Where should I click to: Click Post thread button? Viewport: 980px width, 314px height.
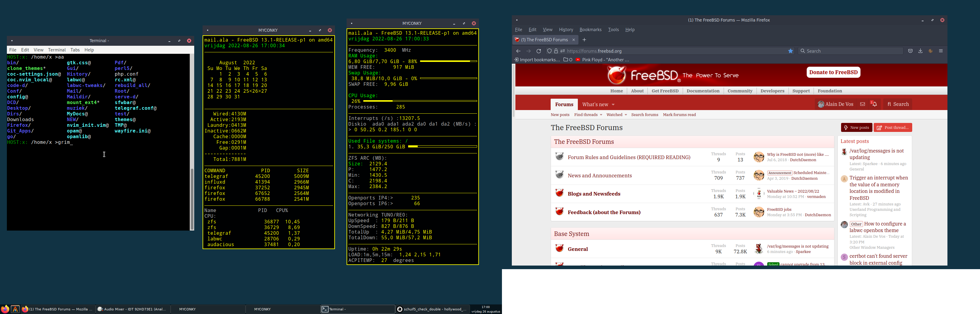(x=892, y=127)
